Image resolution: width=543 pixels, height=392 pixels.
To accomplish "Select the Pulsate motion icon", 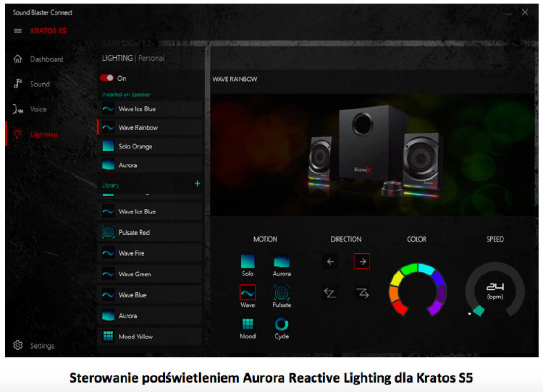I will (282, 293).
